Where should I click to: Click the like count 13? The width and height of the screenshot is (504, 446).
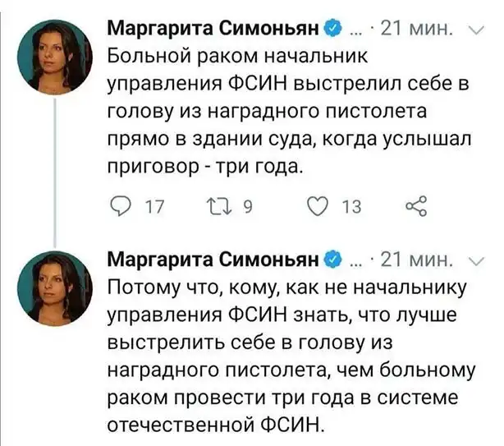[x=351, y=207]
